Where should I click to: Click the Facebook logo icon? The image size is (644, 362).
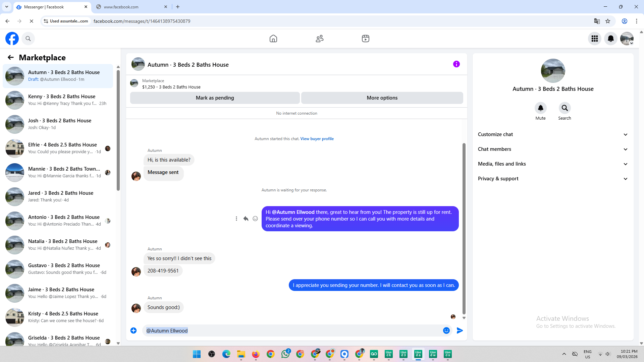[12, 39]
